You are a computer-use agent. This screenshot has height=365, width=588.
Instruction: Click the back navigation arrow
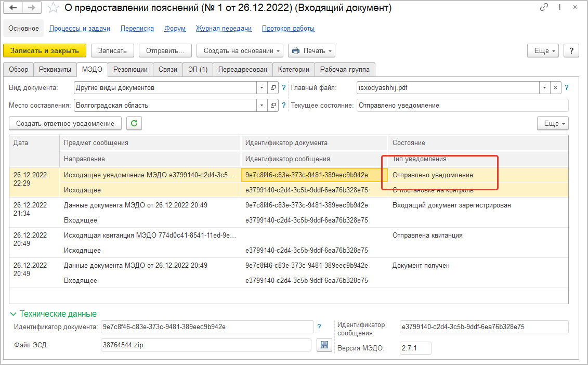[14, 8]
